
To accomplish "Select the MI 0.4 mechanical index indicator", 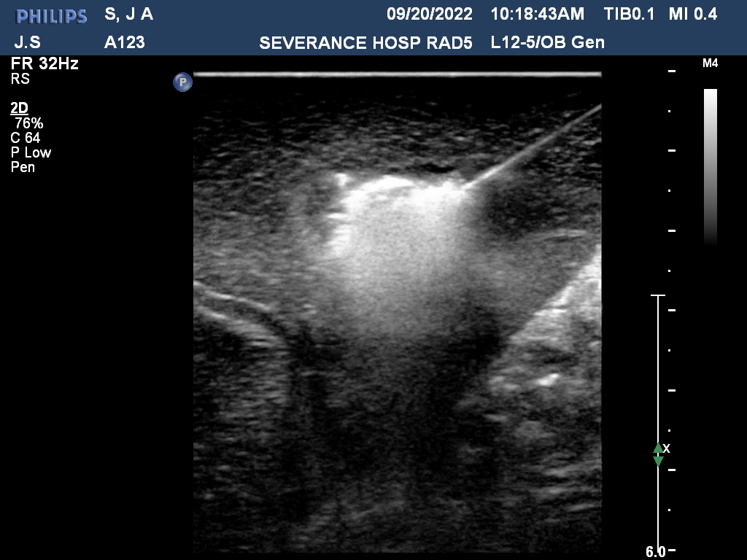I will pos(694,13).
